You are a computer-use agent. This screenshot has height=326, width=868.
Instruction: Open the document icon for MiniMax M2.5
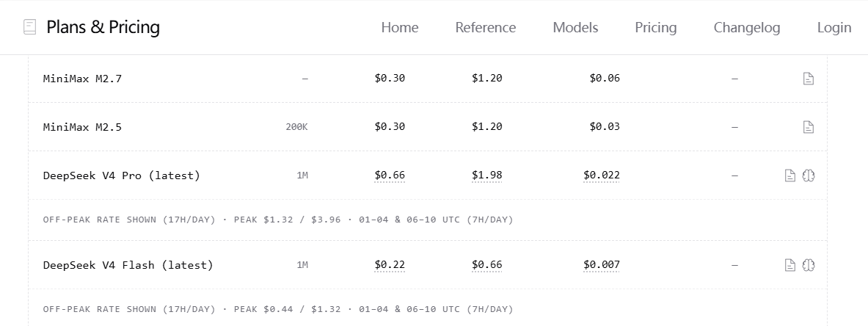click(809, 128)
